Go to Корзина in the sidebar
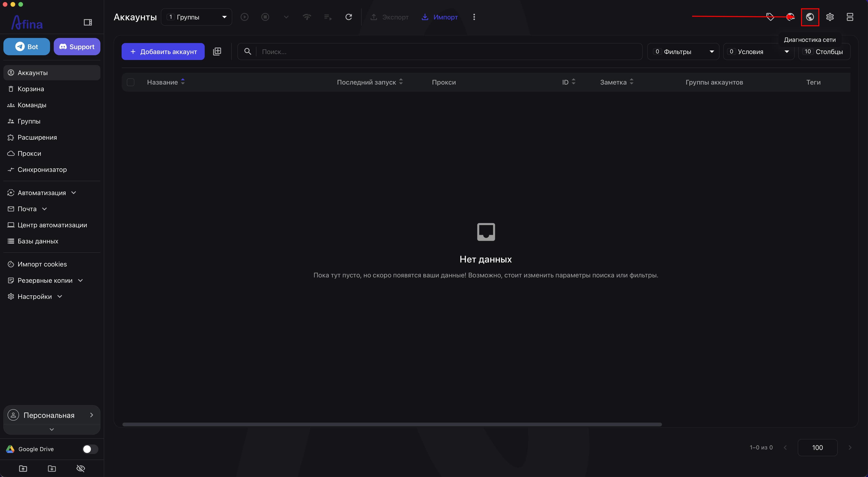This screenshot has width=868, height=477. point(31,89)
